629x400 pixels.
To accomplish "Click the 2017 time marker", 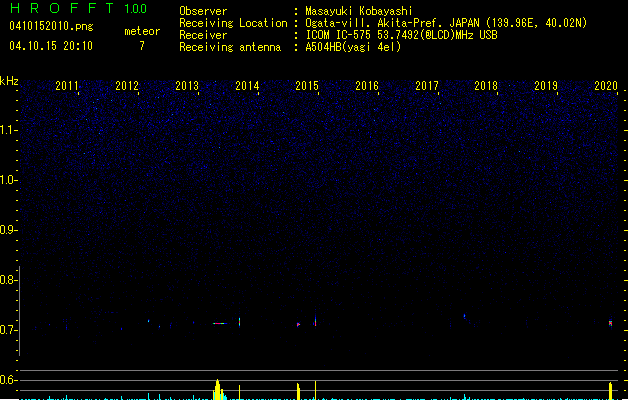I will (x=427, y=86).
